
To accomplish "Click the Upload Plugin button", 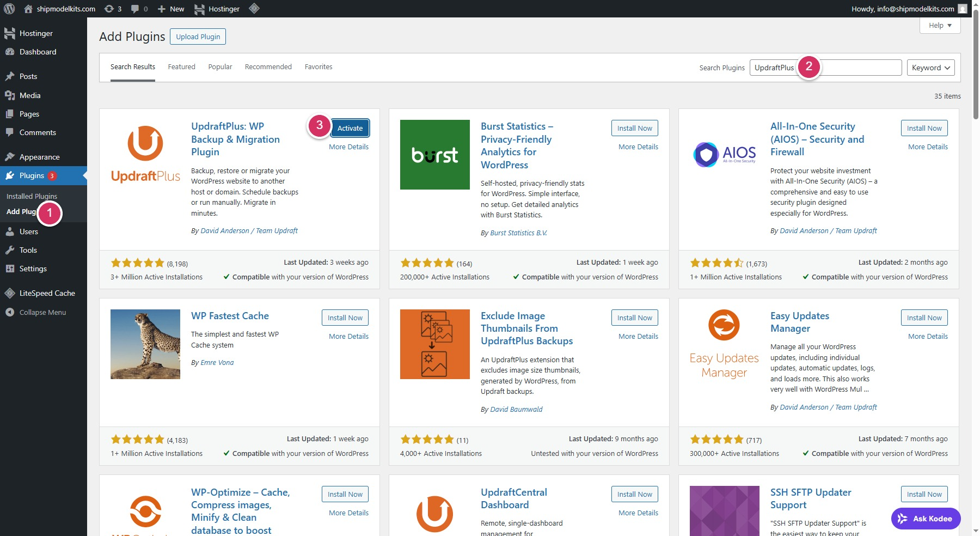I will click(198, 36).
